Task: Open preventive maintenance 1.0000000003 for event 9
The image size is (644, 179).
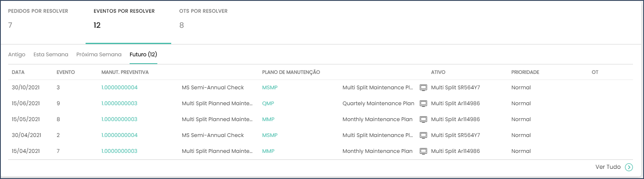Action: [x=119, y=104]
